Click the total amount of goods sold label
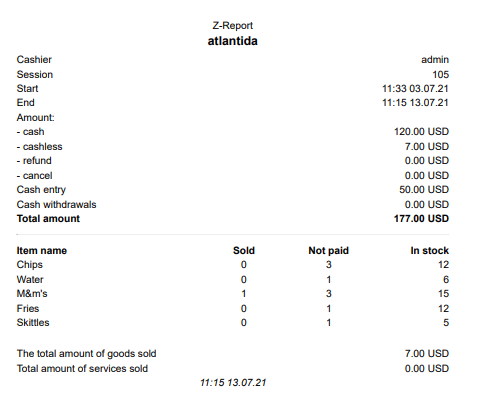Viewport: 478px width, 395px height. (87, 354)
